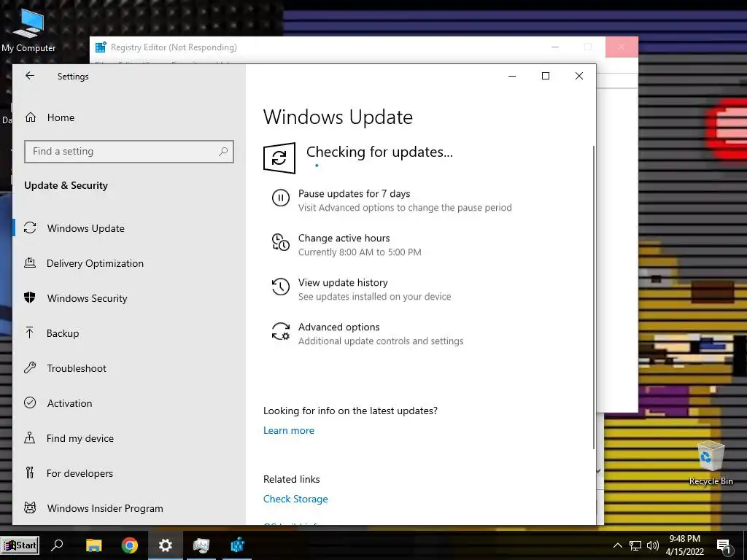This screenshot has width=747, height=560.
Task: Focus the Find a setting search box
Action: [x=128, y=152]
